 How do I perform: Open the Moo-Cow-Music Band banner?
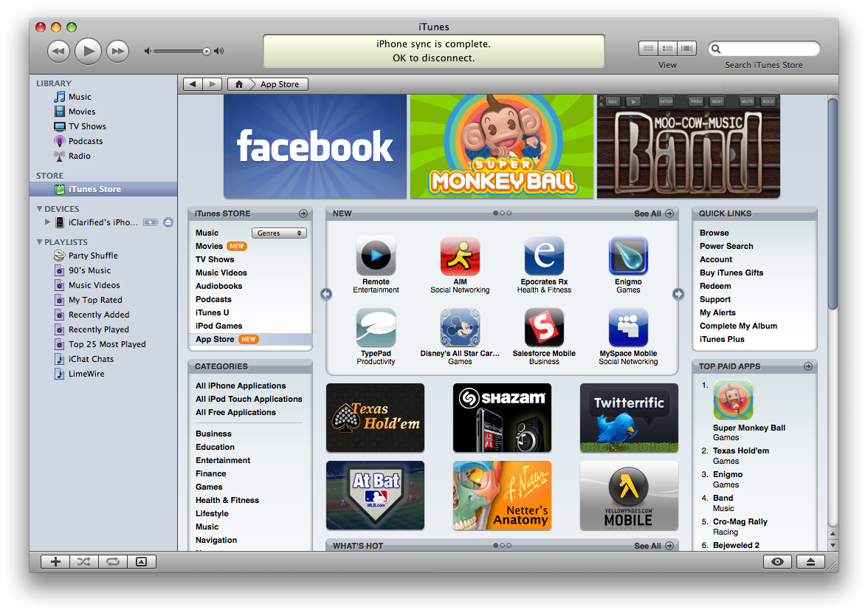tap(689, 146)
